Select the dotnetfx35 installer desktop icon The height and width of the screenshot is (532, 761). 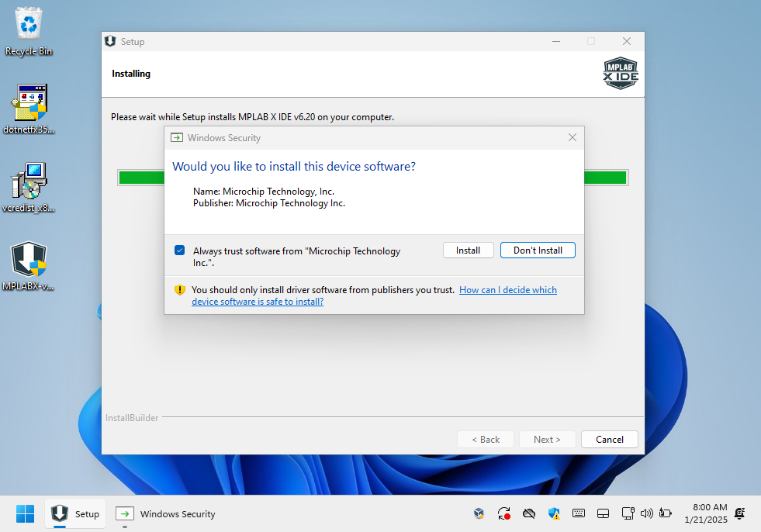[x=29, y=109]
